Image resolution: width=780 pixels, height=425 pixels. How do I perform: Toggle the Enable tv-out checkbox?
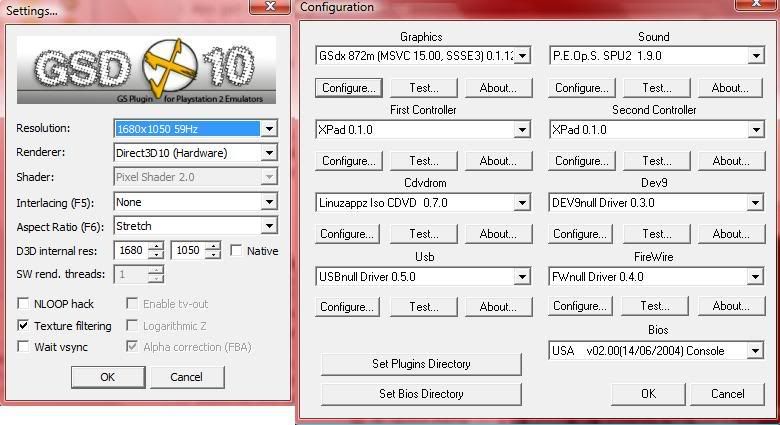click(x=132, y=304)
